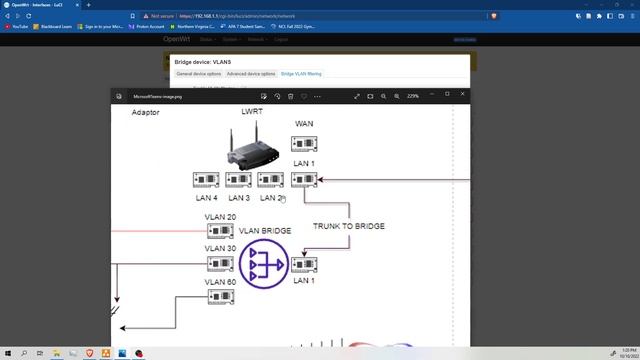Click the TRUNK TO BRIDGE label

349,226
